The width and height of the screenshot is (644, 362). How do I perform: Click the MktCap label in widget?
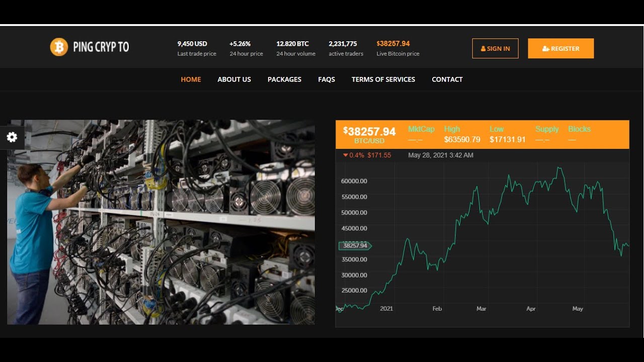pos(421,129)
